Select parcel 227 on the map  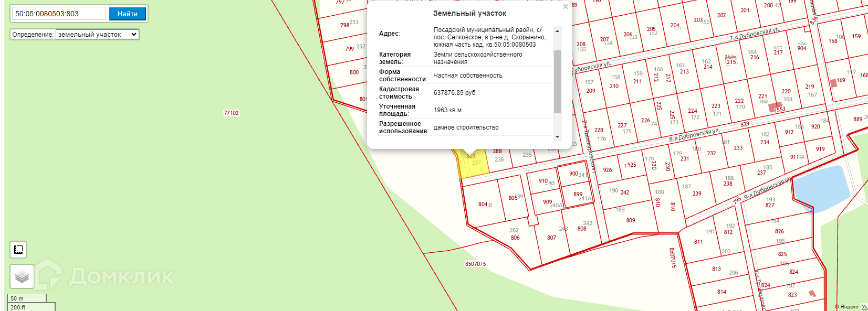coord(622,125)
